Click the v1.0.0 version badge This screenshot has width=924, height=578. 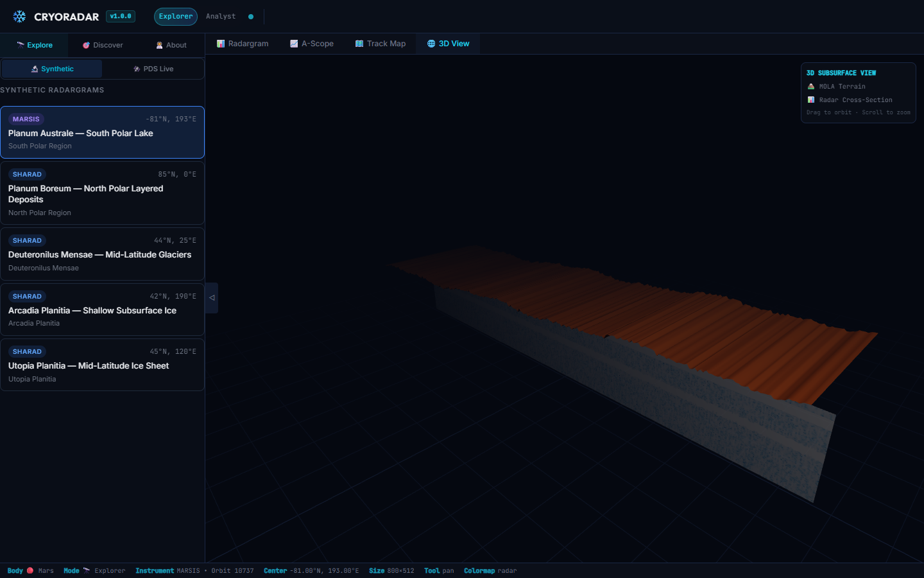(x=121, y=17)
